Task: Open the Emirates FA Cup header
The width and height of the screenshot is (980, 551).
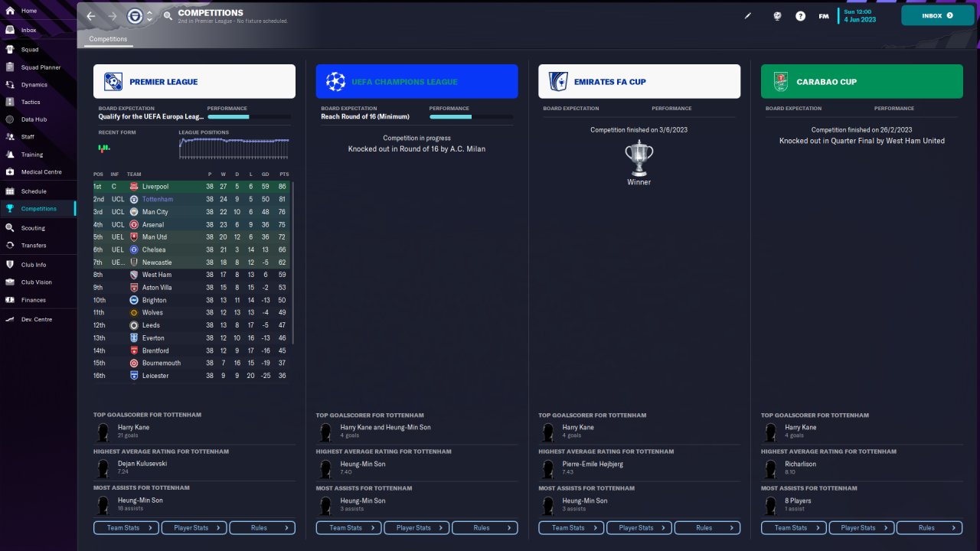Action: coord(639,81)
